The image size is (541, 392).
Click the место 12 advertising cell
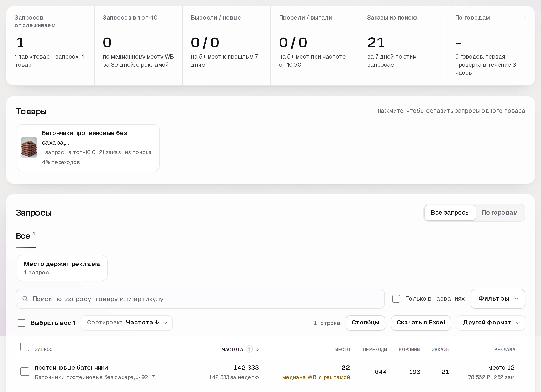click(501, 367)
